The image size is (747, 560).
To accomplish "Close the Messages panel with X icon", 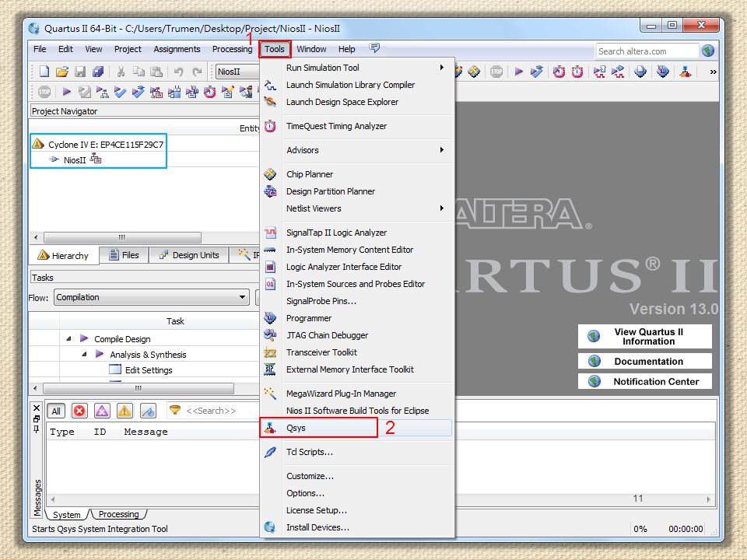I will click(37, 408).
